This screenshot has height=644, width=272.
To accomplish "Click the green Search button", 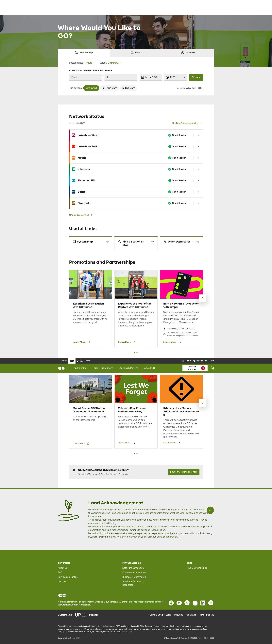I will 196,77.
